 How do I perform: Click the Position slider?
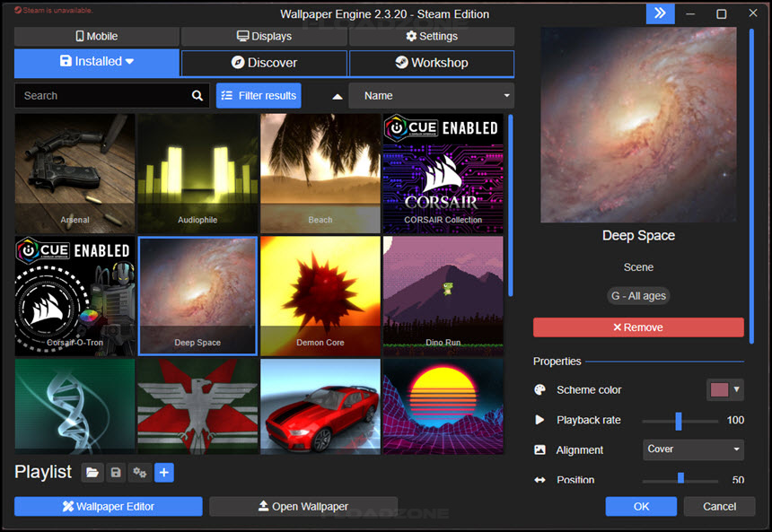(680, 479)
